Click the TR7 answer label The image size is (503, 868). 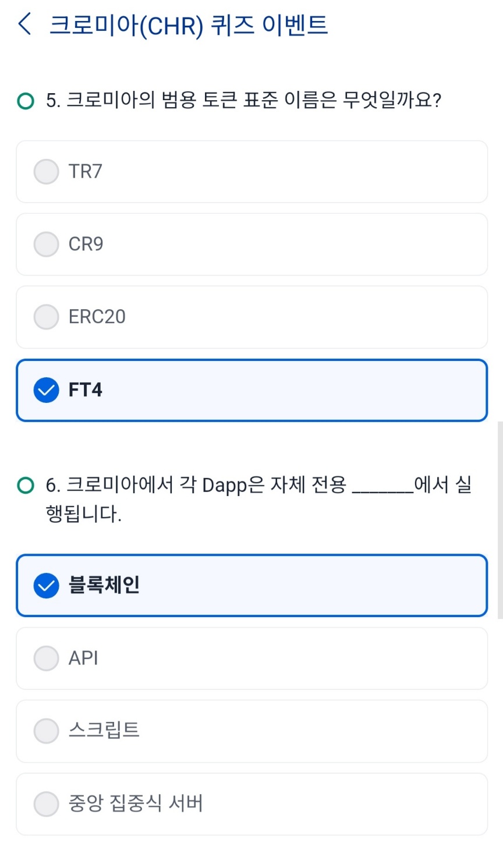(85, 172)
